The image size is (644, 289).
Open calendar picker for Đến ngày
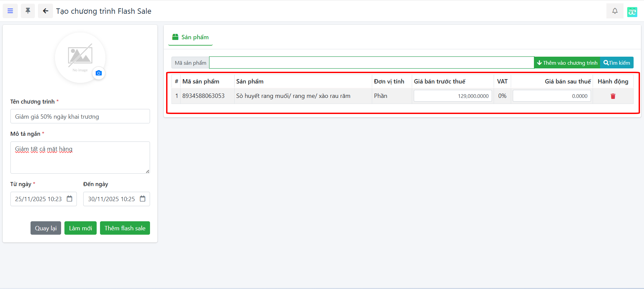pyautogui.click(x=143, y=199)
